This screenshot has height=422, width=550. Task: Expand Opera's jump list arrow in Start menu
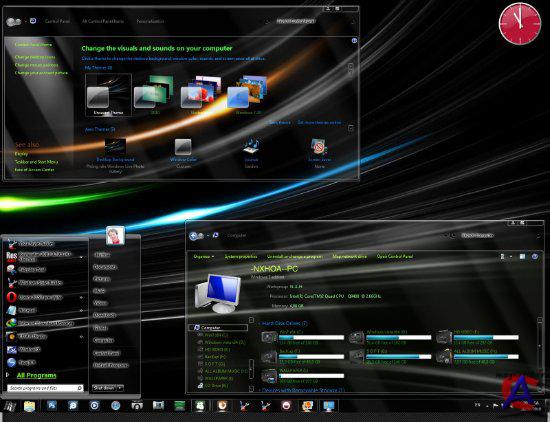pos(81,297)
